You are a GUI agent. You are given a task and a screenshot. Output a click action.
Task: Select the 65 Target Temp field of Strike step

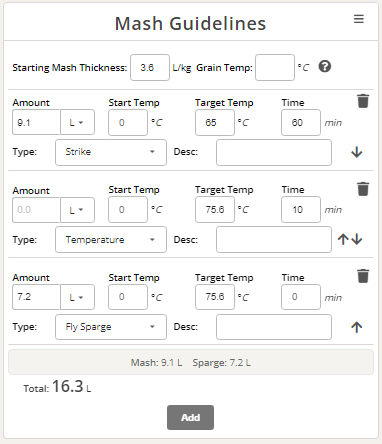coord(215,122)
